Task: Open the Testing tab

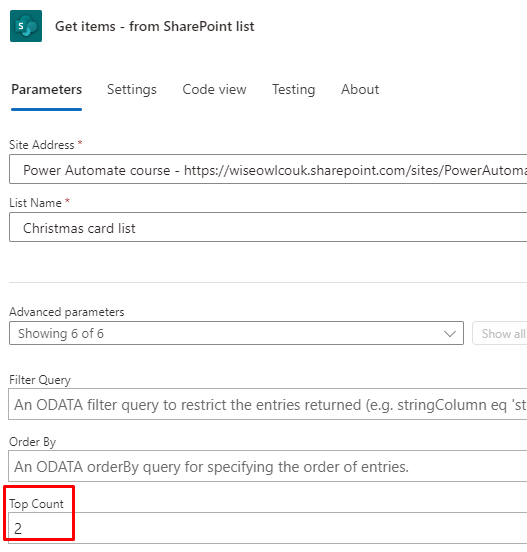Action: coord(293,89)
